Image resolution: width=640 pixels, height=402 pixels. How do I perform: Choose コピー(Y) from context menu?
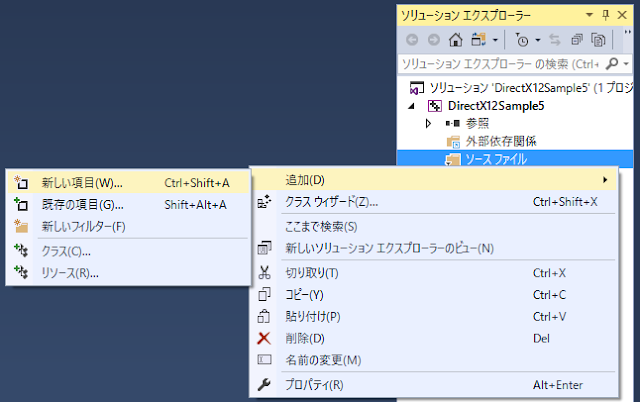coord(434,295)
